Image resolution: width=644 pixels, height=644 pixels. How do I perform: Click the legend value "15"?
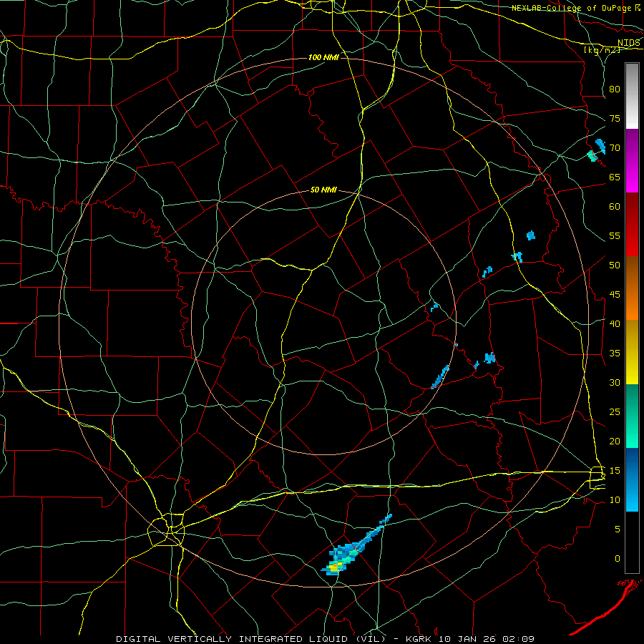point(615,471)
